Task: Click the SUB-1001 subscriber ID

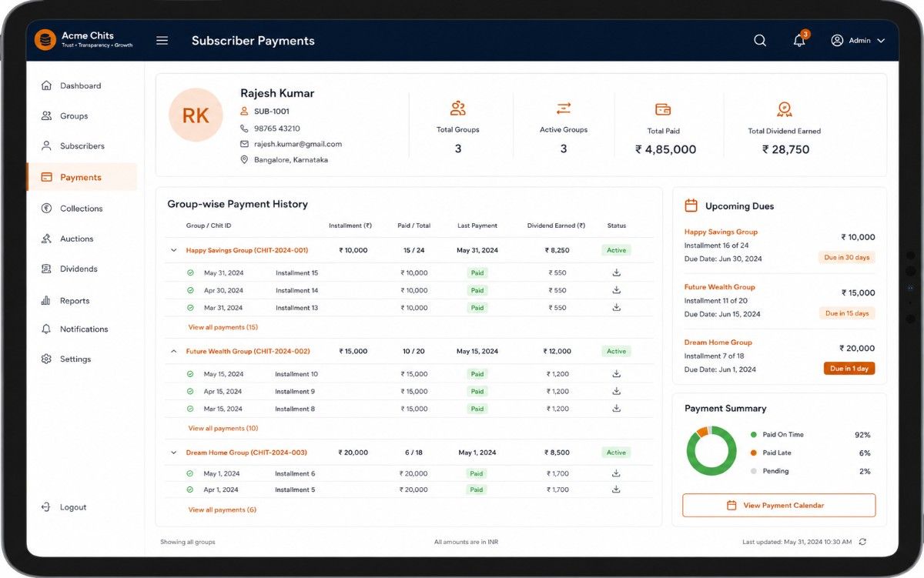Action: click(272, 112)
